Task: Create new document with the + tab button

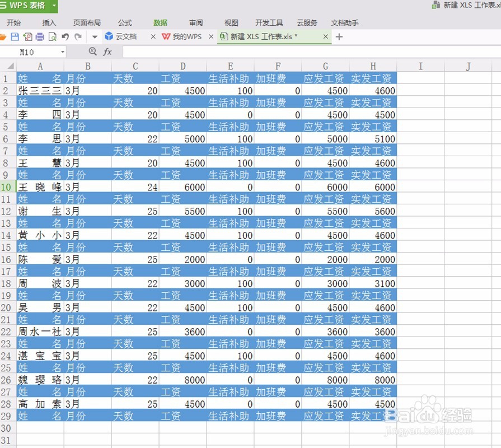Action: coord(339,36)
